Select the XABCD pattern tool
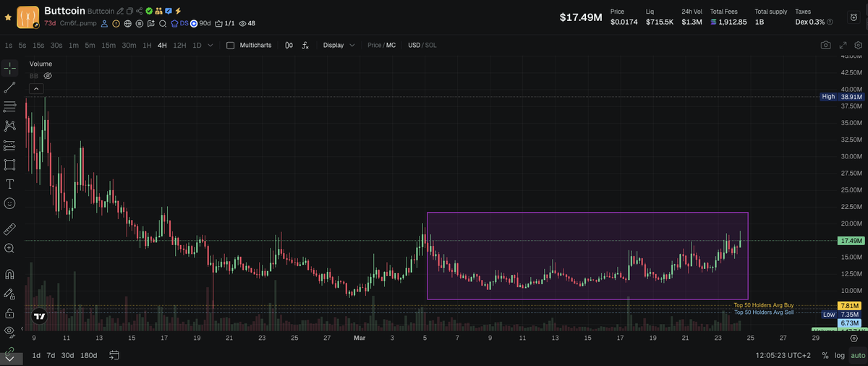Viewport: 868px width, 366px height. click(9, 127)
